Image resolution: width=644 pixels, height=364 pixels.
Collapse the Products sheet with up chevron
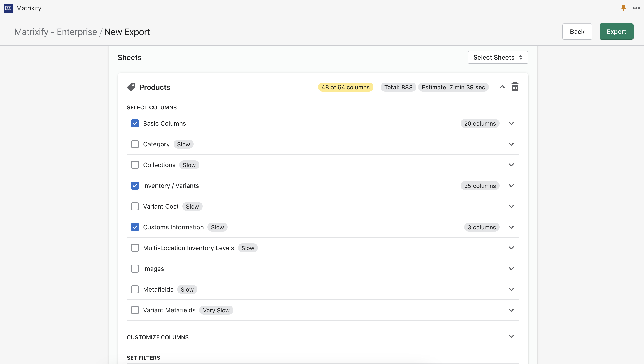pos(502,87)
